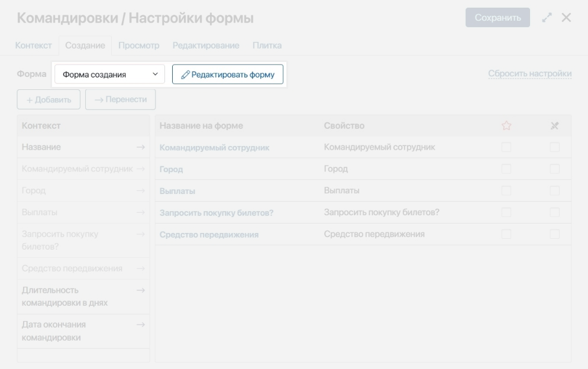The image size is (588, 369).
Task: Select Запросить покупку билетов? row name
Action: click(216, 213)
